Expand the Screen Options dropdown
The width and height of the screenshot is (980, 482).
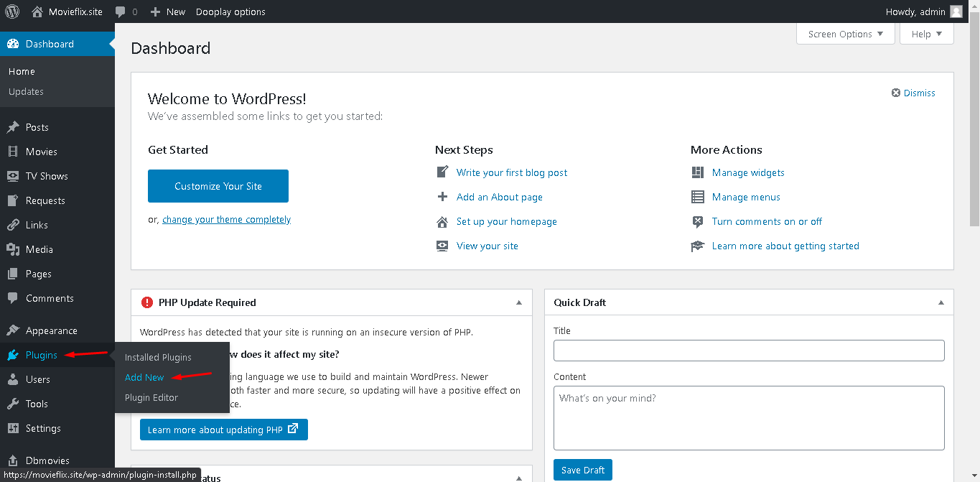coord(846,34)
